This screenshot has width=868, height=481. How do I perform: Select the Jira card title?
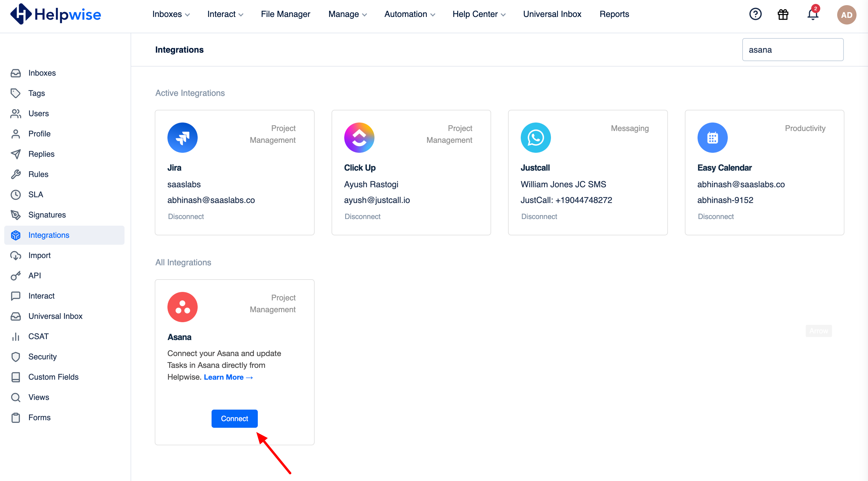pos(174,168)
